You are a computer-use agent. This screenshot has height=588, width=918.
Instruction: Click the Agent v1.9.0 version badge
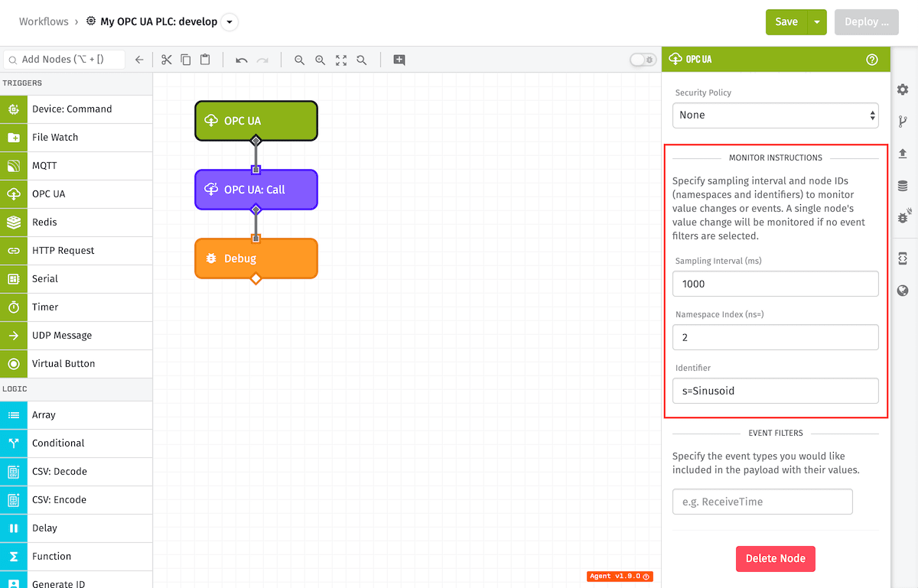tap(620, 577)
